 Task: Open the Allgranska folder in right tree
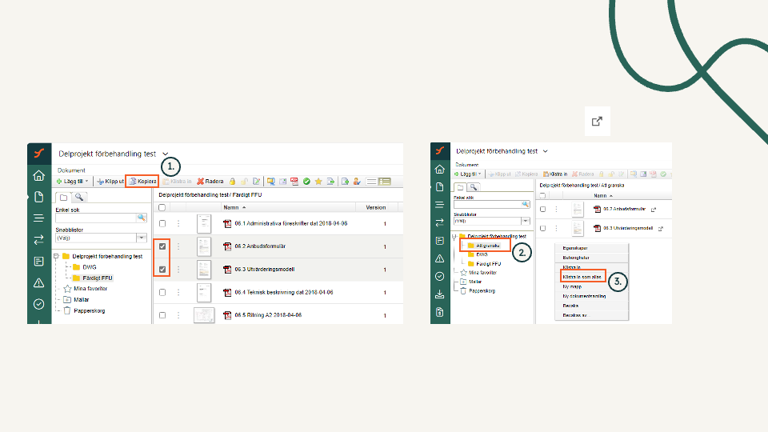[x=487, y=245]
